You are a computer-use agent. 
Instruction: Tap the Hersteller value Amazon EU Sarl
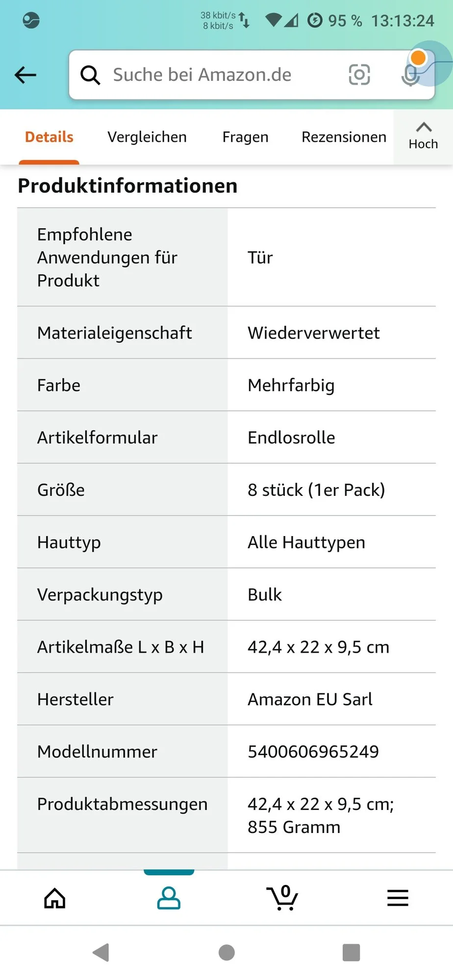pyautogui.click(x=310, y=699)
